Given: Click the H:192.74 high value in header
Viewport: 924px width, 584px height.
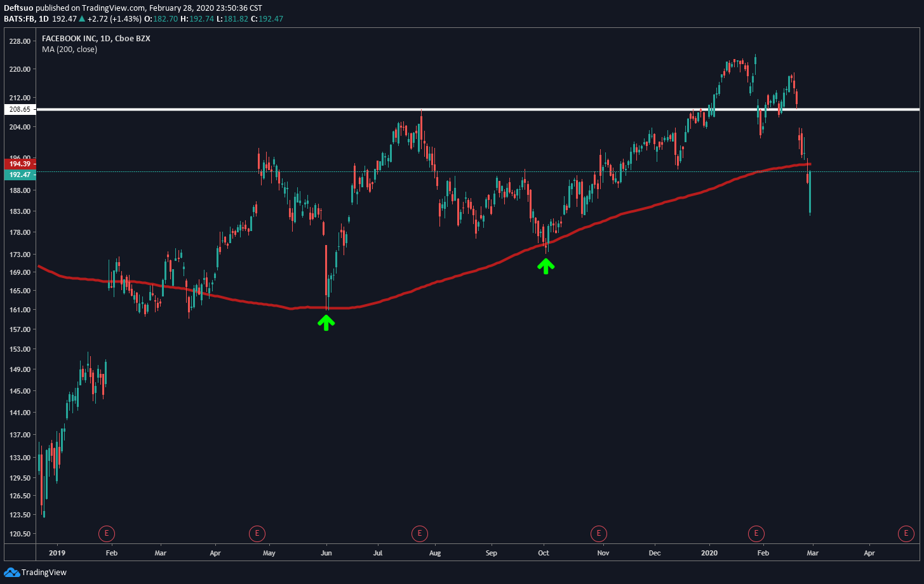Looking at the screenshot, I should point(198,19).
